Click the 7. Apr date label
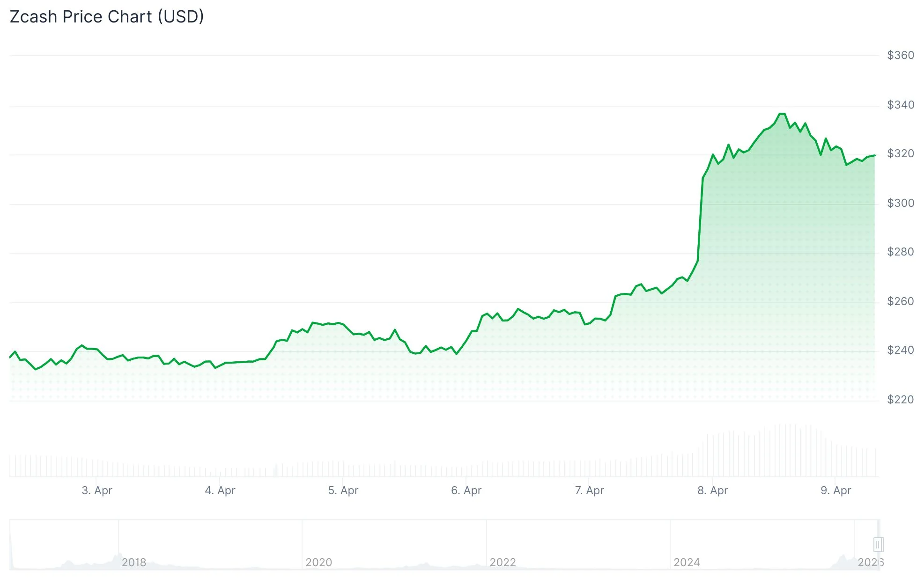This screenshot has height=584, width=924. tap(589, 490)
